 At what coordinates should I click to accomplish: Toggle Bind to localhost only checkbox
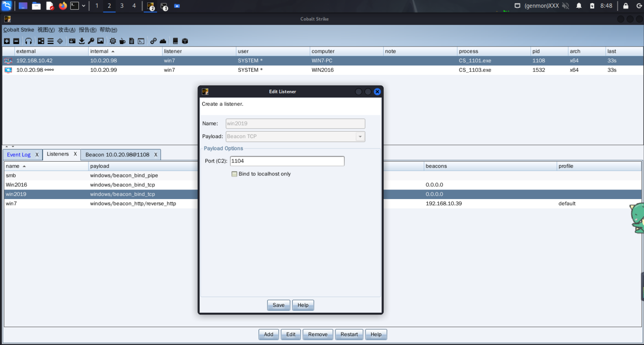point(235,174)
